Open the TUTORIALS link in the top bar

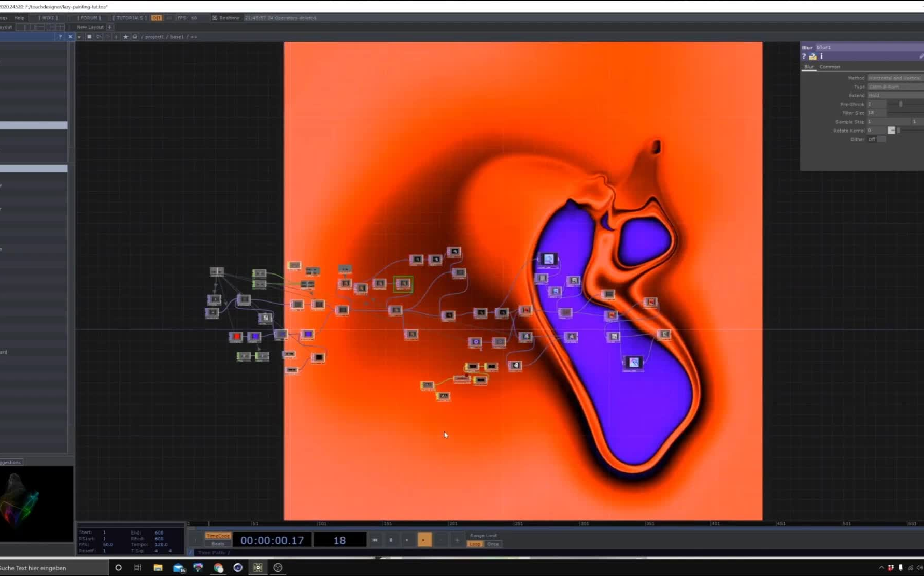129,17
